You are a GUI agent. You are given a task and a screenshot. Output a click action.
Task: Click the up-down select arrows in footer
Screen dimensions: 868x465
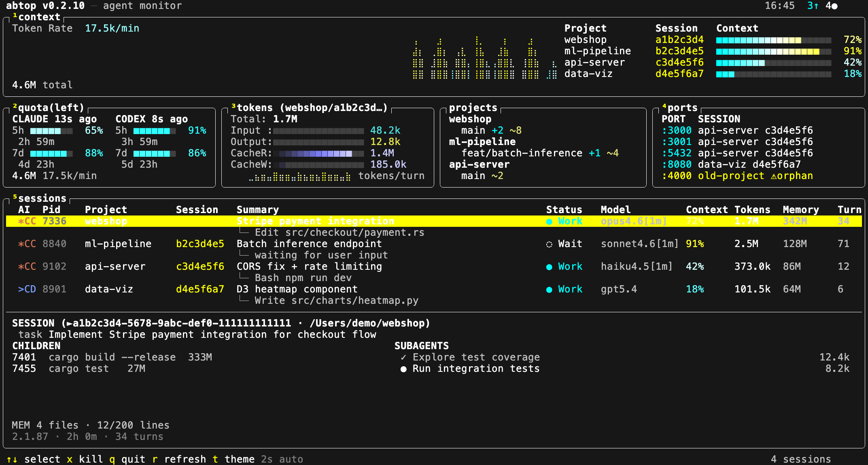(12, 459)
